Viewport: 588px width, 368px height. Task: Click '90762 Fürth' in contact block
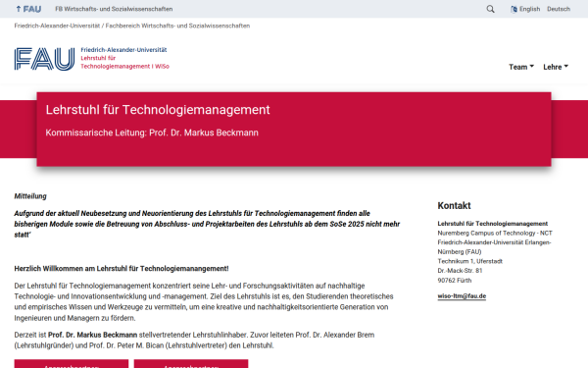[455, 280]
